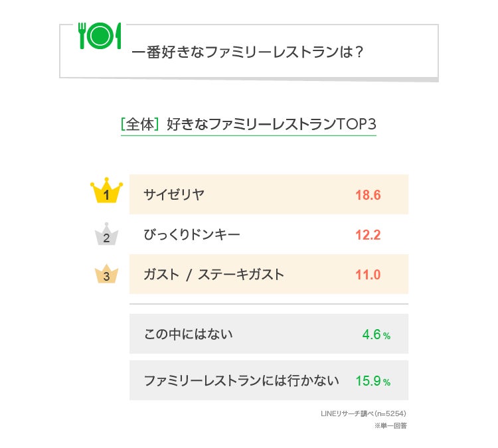This screenshot has width=498, height=448.
Task: Select the サイゼリヤ restaurant name
Action: pos(174,194)
